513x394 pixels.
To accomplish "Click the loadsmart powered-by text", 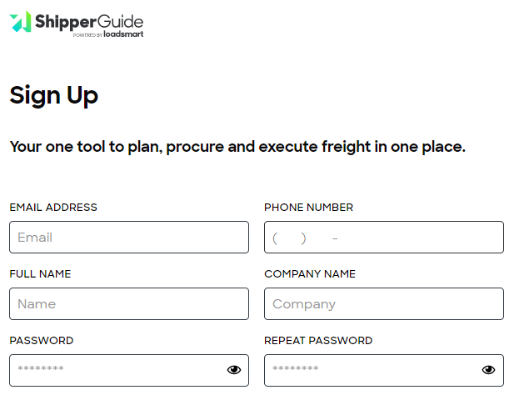I will (108, 34).
